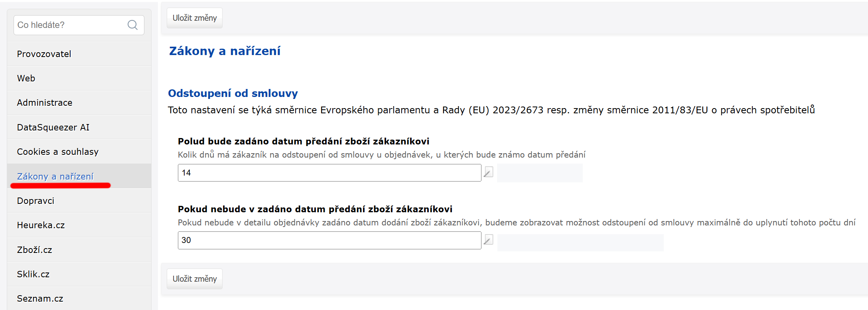Click top 'Uložit změny' button
868x310 pixels.
click(195, 18)
